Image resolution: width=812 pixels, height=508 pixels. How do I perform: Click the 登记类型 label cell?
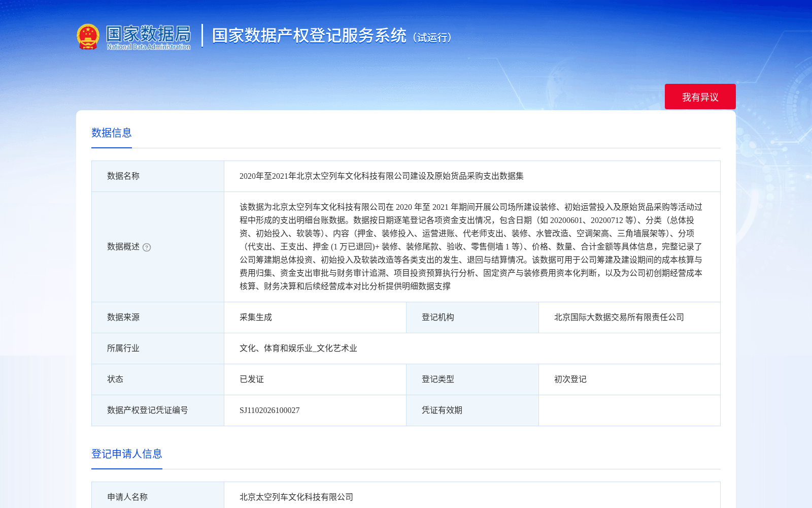[x=472, y=379]
